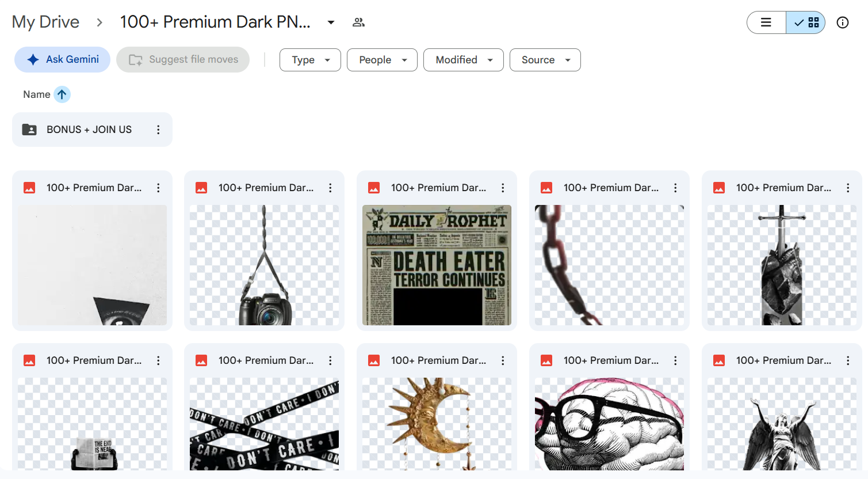Open the My Drive breadcrumb

(x=45, y=22)
